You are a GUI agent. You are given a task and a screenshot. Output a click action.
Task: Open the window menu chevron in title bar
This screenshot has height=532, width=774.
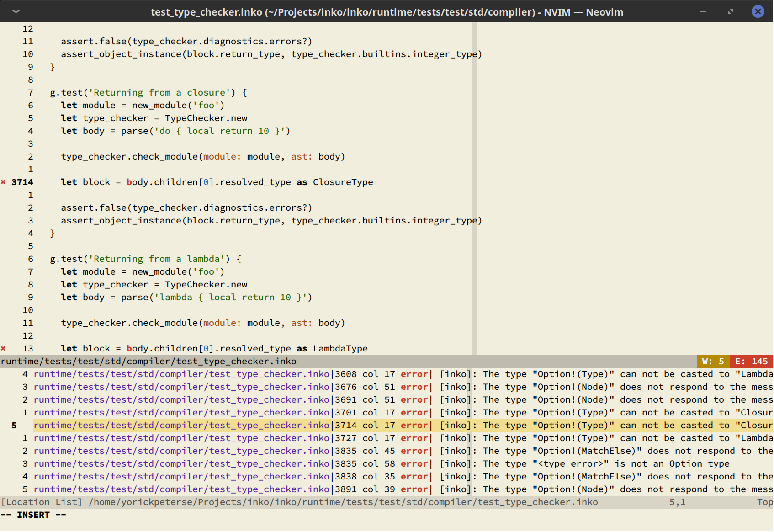[x=16, y=11]
